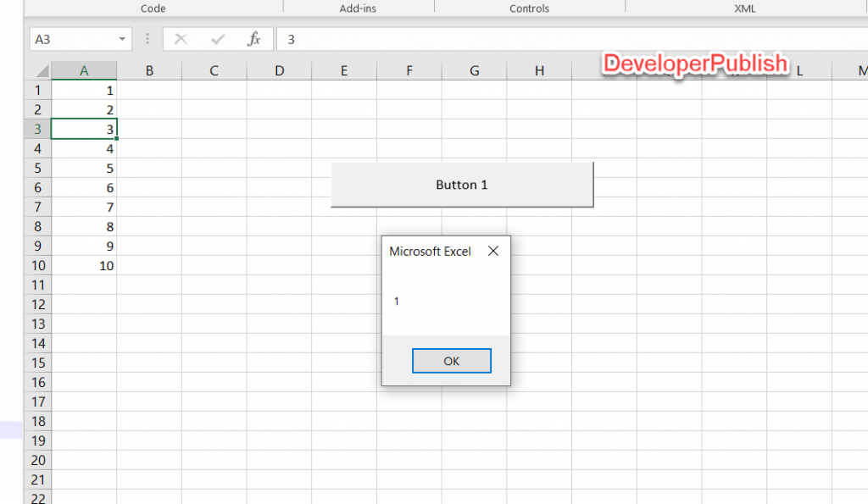Click the formula bar options dots handle
This screenshot has height=504, width=868.
point(147,39)
